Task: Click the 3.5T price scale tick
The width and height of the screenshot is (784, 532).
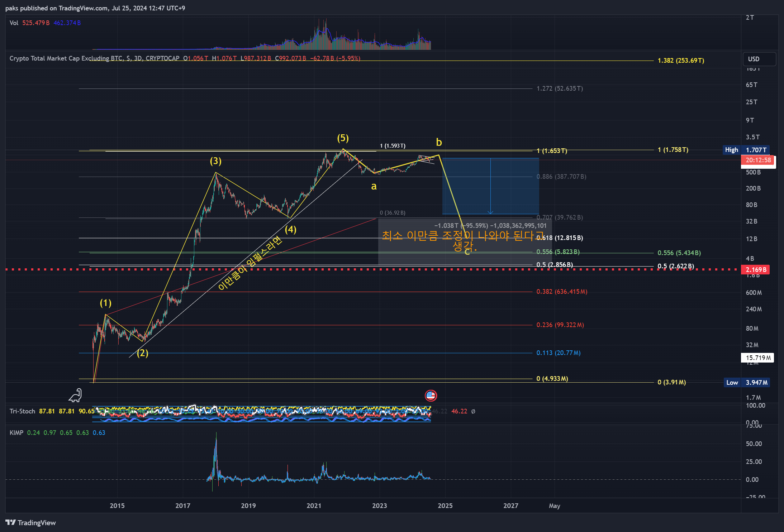Action: (753, 137)
